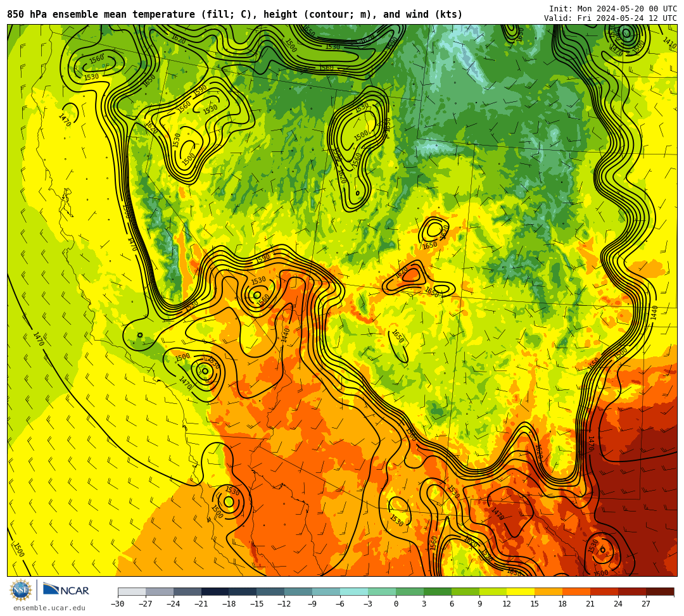Screen dimensions: 684x616
Task: Click the -24 colorbar tick label
Action: pyautogui.click(x=174, y=604)
